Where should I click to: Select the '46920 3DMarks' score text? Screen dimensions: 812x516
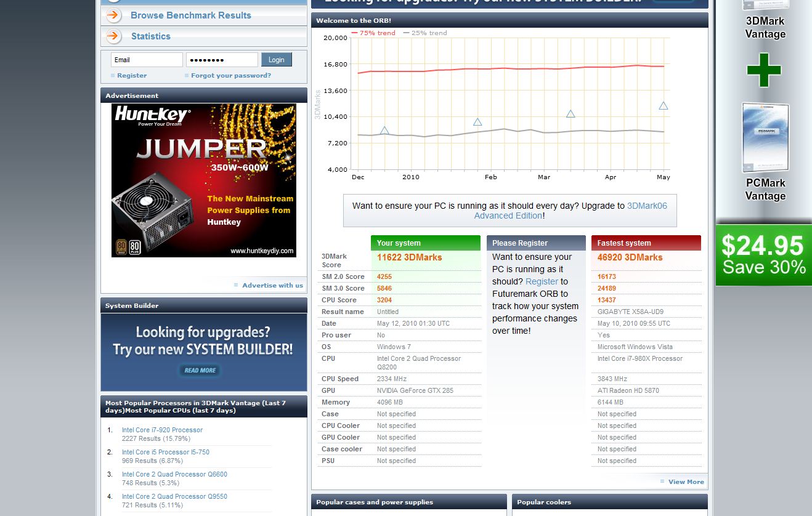[x=630, y=257]
